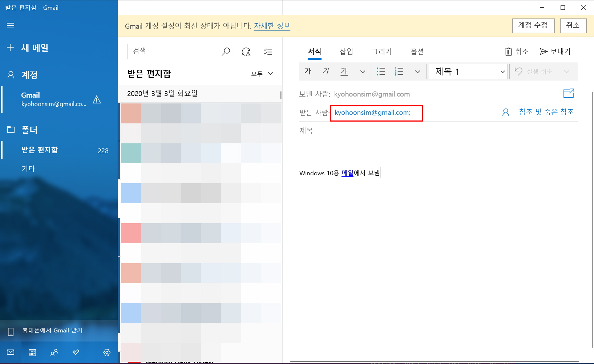Screen dimensions: 594x364
Task: Toggle italic 가 formatting
Action: click(326, 71)
